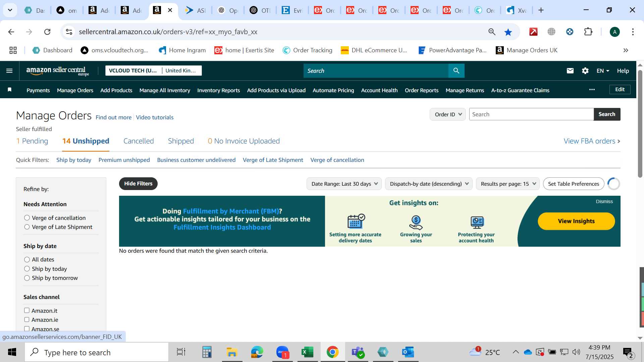
Task: Click the orders Search button
Action: click(607, 114)
